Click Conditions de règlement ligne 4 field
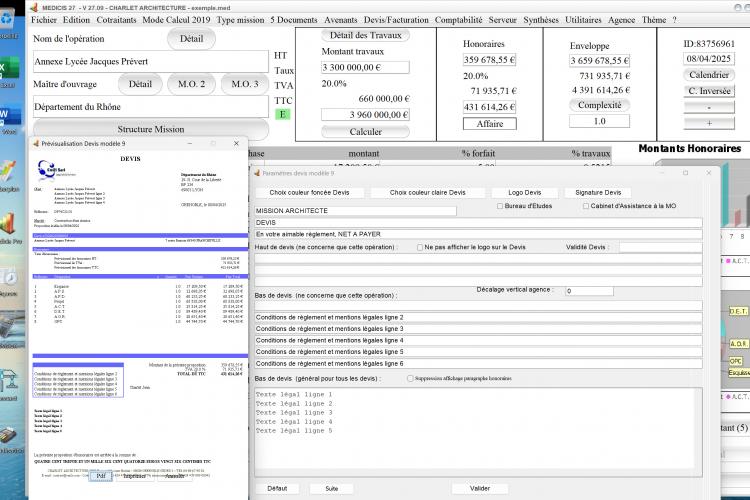The image size is (750, 500). [478, 340]
